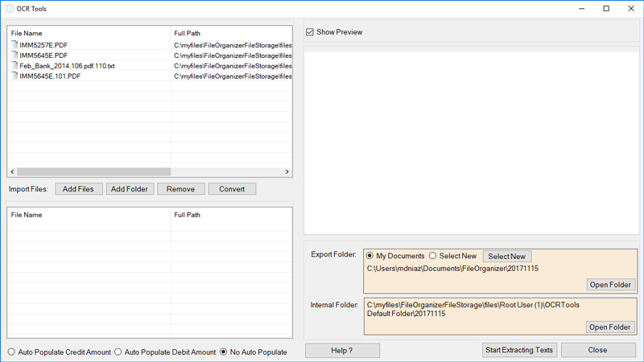Screen dimensions: 644x362
Task: Click the export path C:\Users\mdniaz\Documents\FileOrganizer\20171115
Action: click(x=452, y=269)
